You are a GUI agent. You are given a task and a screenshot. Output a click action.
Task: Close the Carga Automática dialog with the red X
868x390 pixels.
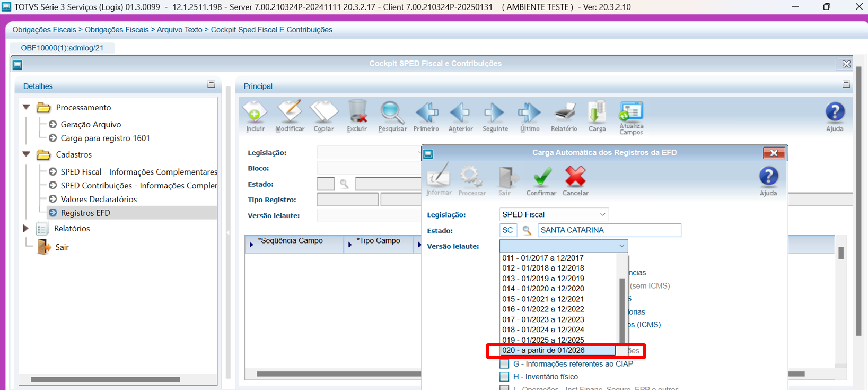[x=774, y=153]
